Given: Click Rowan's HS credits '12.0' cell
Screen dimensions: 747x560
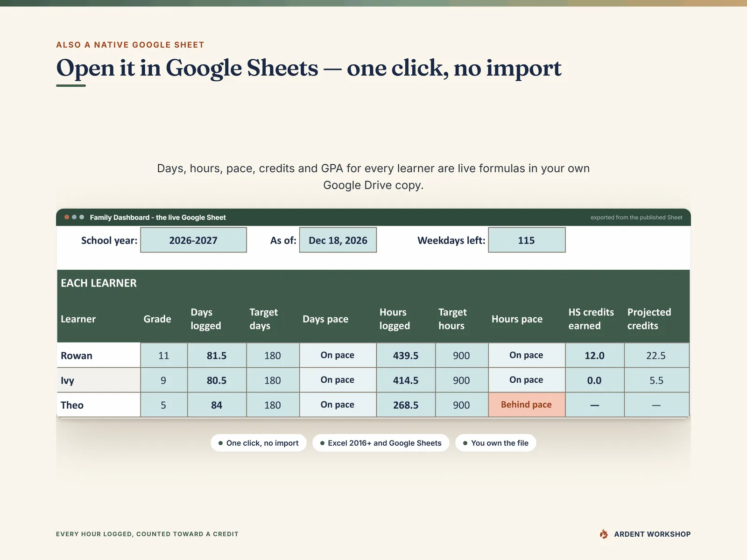Looking at the screenshot, I should coord(595,355).
